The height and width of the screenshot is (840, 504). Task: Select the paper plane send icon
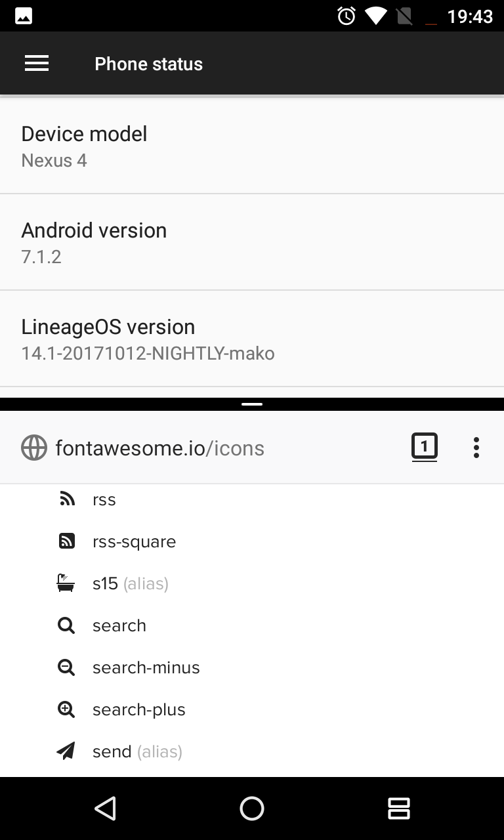66,751
